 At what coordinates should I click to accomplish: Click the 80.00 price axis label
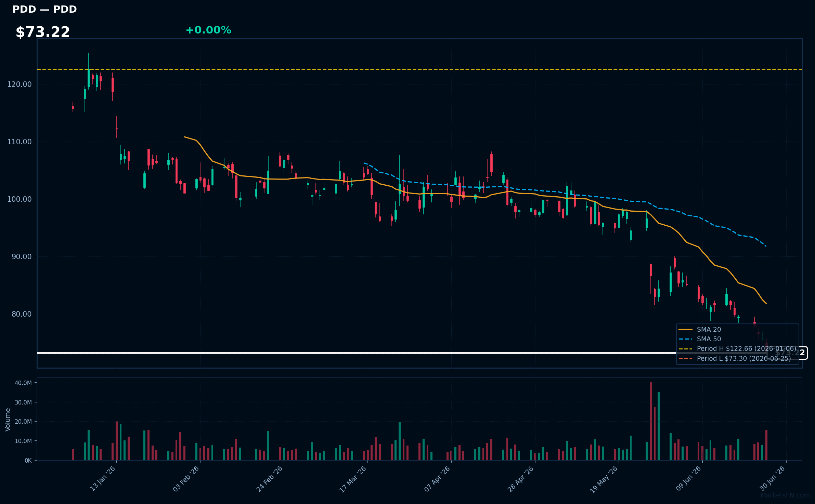[x=22, y=314]
